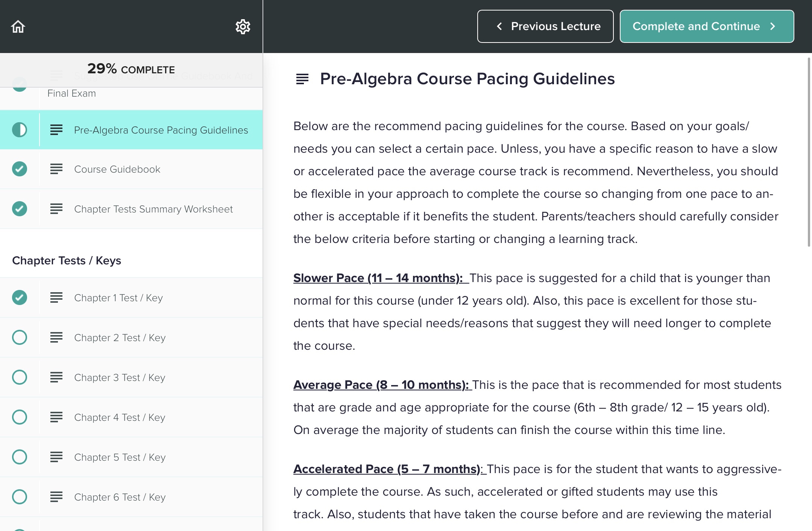Mark Chapter 2 Test / Key as complete

(19, 337)
